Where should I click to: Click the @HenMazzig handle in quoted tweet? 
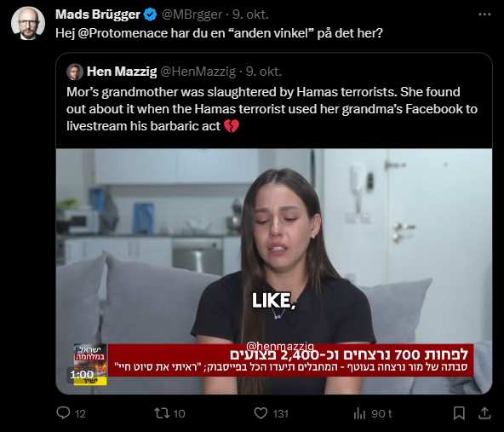198,72
